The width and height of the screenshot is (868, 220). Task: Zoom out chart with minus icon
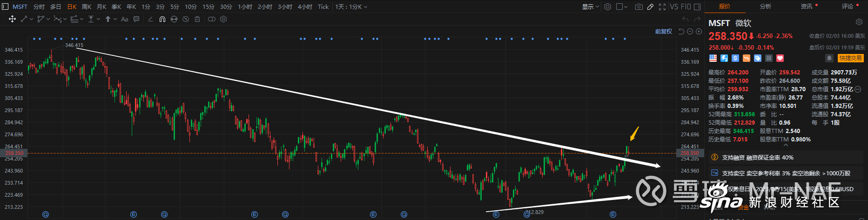[690, 31]
